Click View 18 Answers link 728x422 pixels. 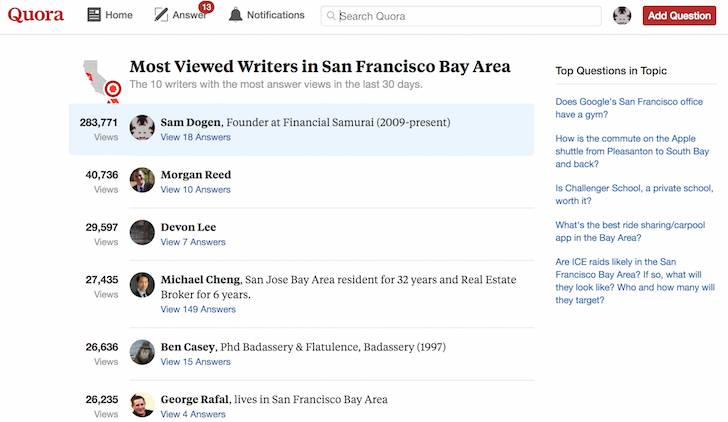[x=195, y=137]
